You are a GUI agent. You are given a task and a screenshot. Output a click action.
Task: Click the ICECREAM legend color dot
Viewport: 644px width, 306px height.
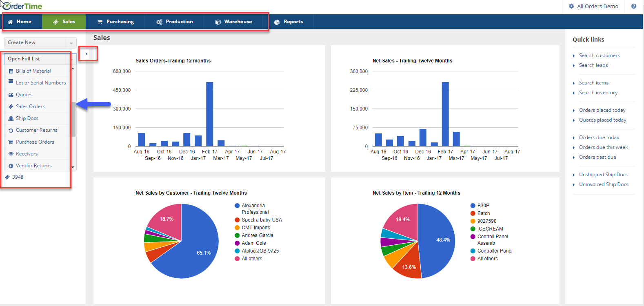pos(473,229)
